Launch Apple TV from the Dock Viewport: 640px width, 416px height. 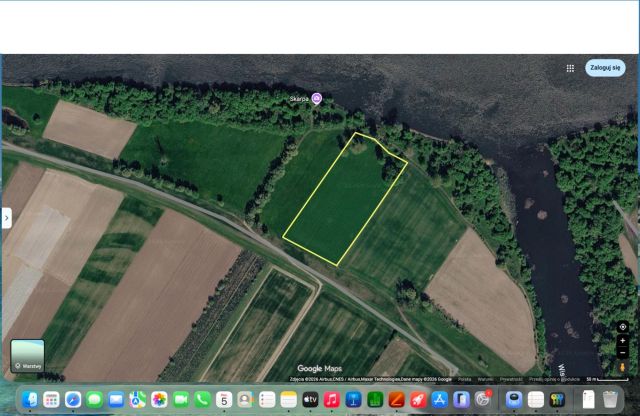[x=310, y=400]
